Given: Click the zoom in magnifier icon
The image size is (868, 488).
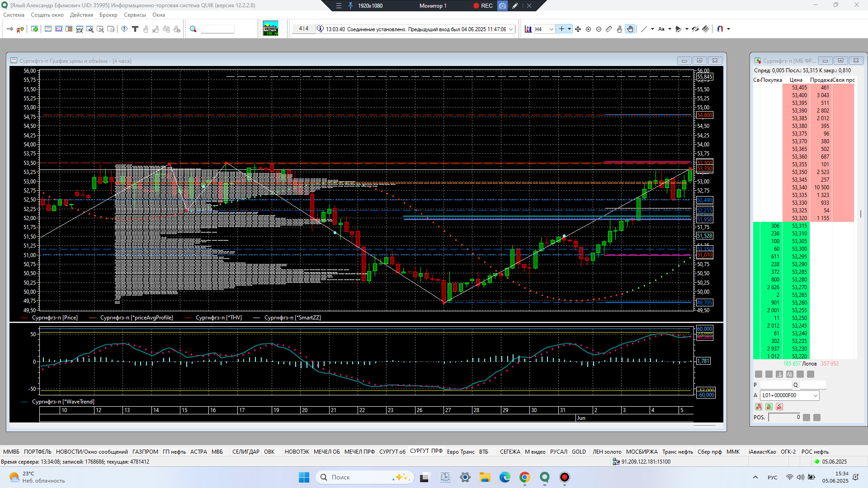Looking at the screenshot, I should pyautogui.click(x=588, y=29).
